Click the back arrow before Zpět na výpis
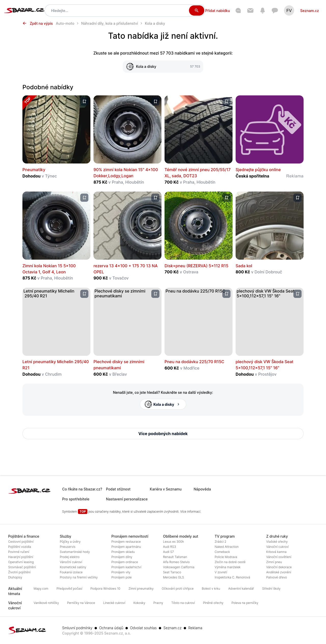This screenshot has width=326, height=644. 24,23
